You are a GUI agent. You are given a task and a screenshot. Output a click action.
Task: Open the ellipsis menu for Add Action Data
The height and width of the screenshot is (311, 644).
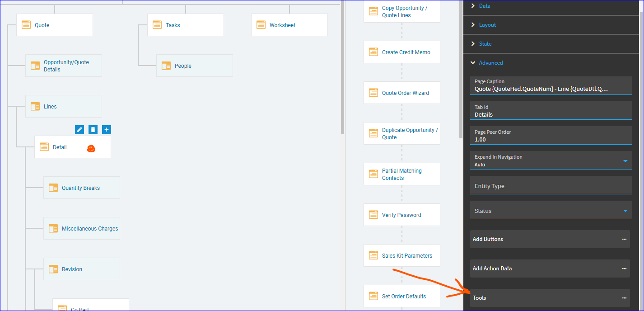624,269
